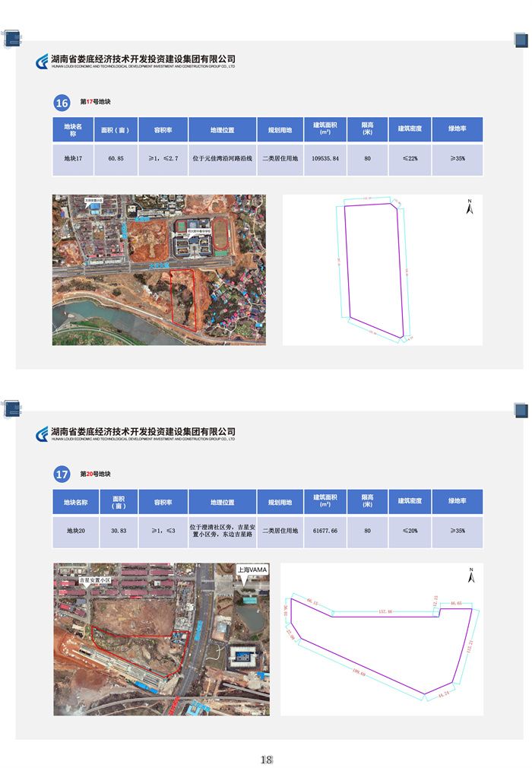
Task: Click 限高(米) header in plot 17 table
Action: tap(367, 129)
